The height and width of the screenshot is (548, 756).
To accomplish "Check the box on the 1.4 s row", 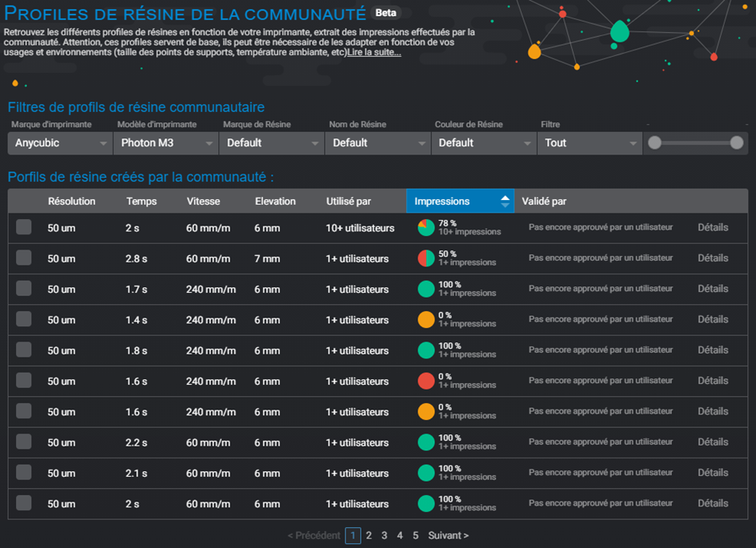I will pos(24,319).
